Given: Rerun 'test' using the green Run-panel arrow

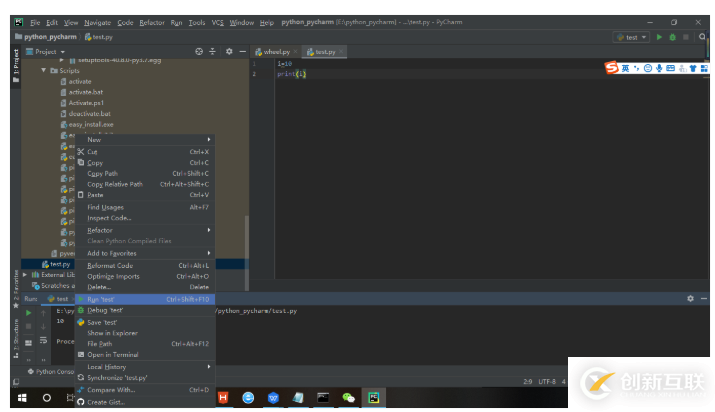Looking at the screenshot, I should [x=28, y=312].
